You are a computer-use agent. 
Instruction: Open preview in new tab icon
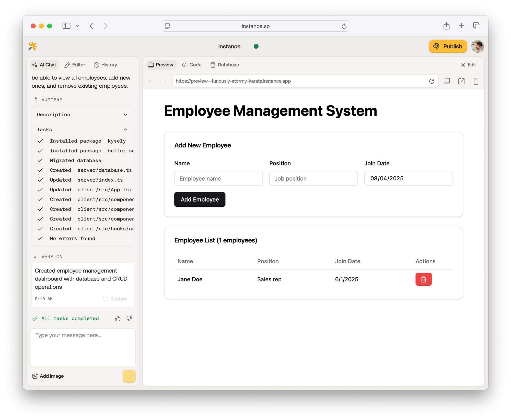point(461,81)
